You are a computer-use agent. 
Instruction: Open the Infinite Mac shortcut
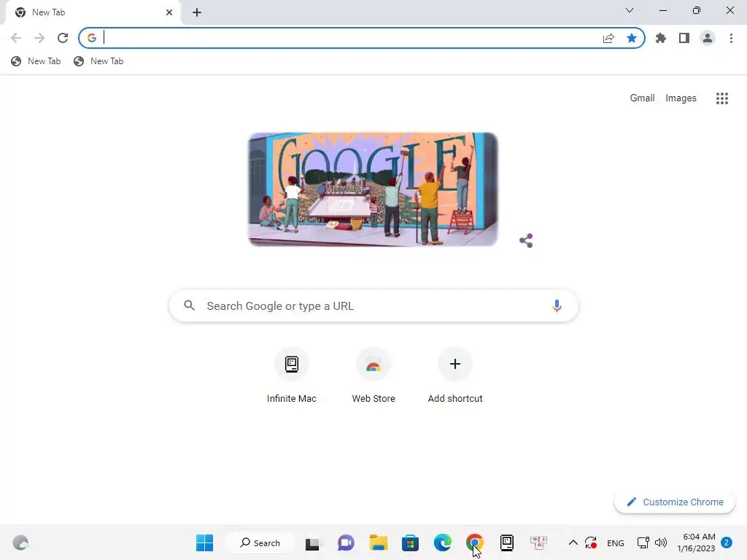[x=292, y=376]
